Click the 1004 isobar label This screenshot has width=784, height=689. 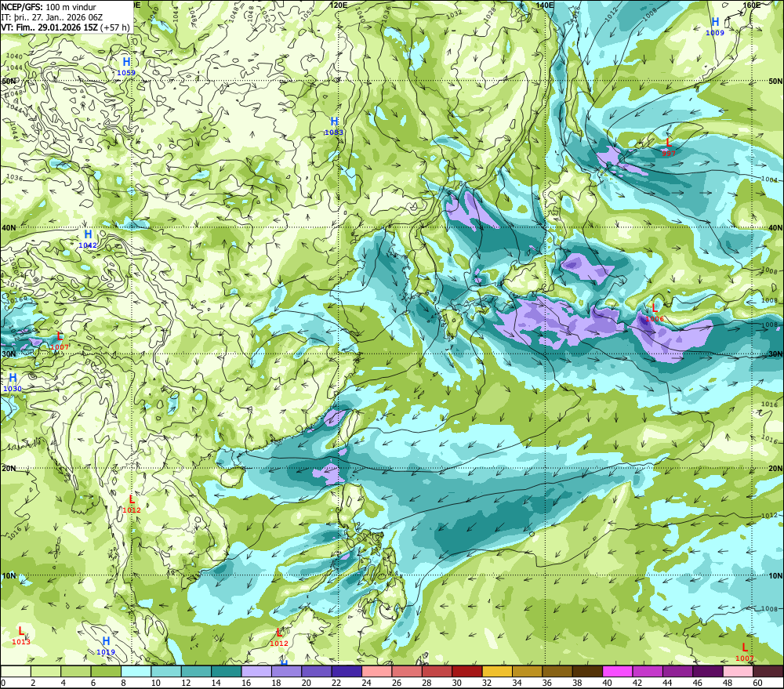coord(770,180)
